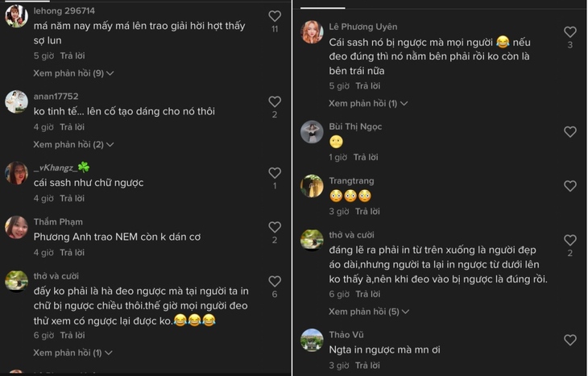Viewport: 588px width, 376px height.
Task: Like Lê Phương Uyên's comment
Action: click(570, 32)
